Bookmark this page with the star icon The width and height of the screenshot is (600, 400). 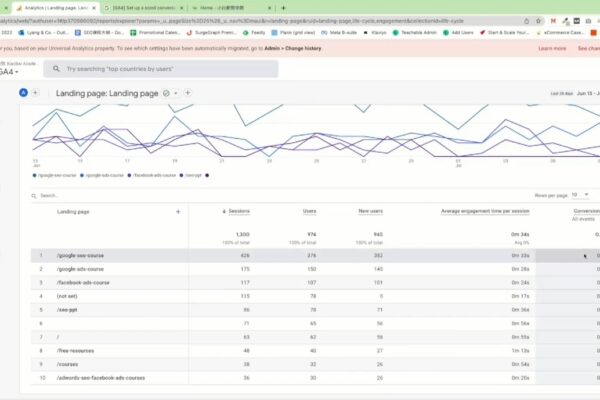[538, 21]
